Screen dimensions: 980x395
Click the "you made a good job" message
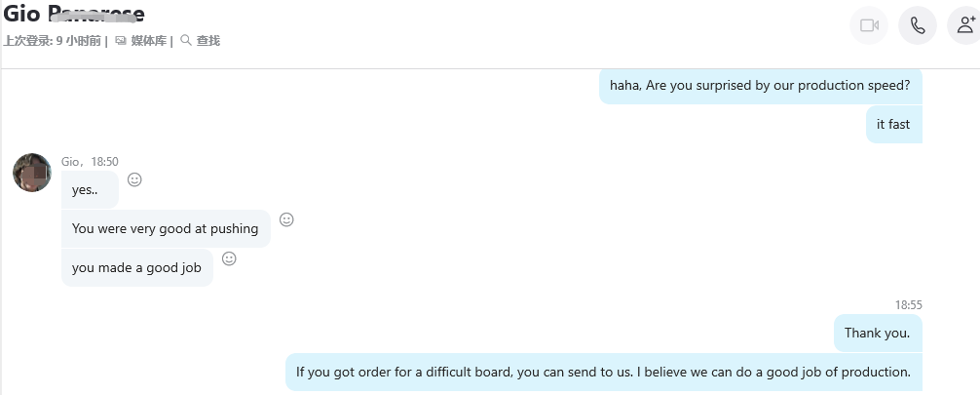click(136, 267)
